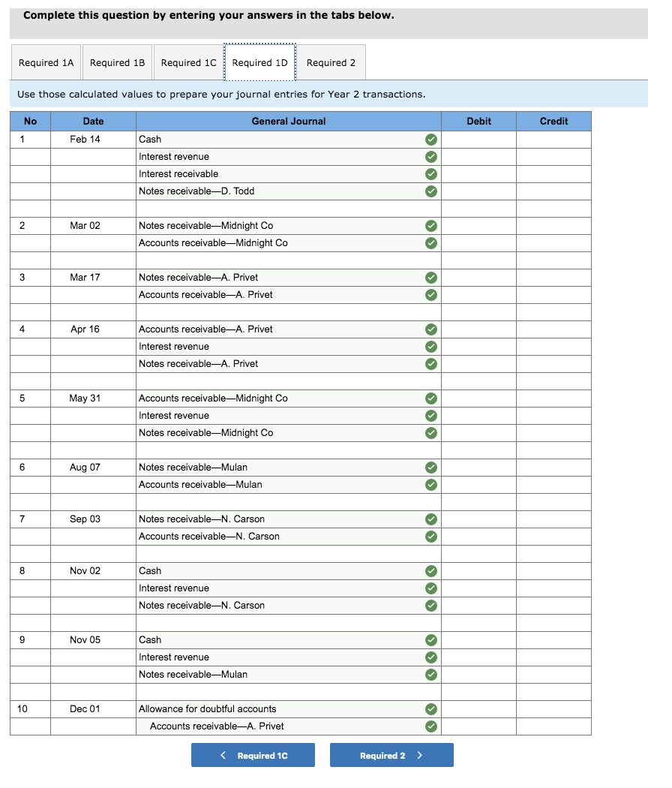This screenshot has width=672, height=788.
Task: Click the Date cell for entry number 10
Action: click(x=92, y=708)
